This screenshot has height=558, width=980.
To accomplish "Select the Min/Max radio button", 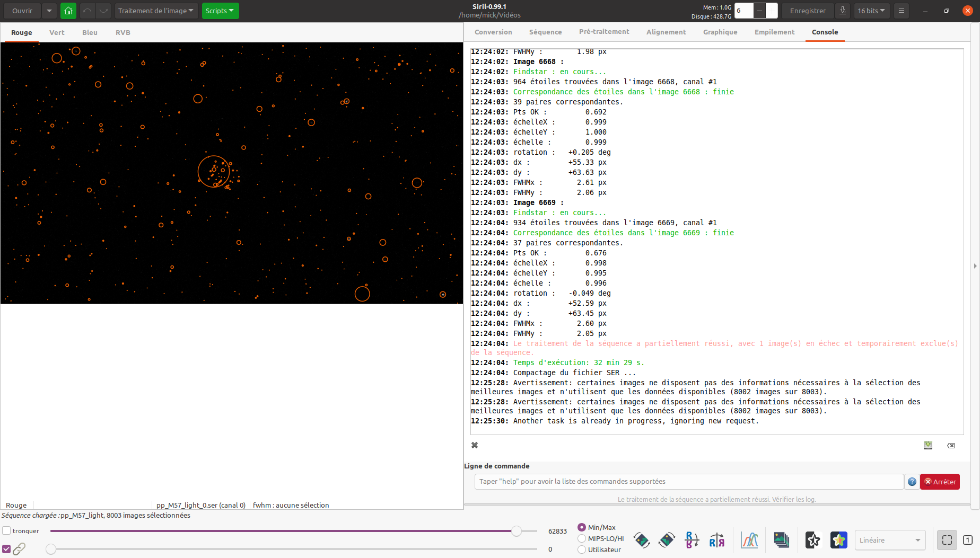I will 582,527.
